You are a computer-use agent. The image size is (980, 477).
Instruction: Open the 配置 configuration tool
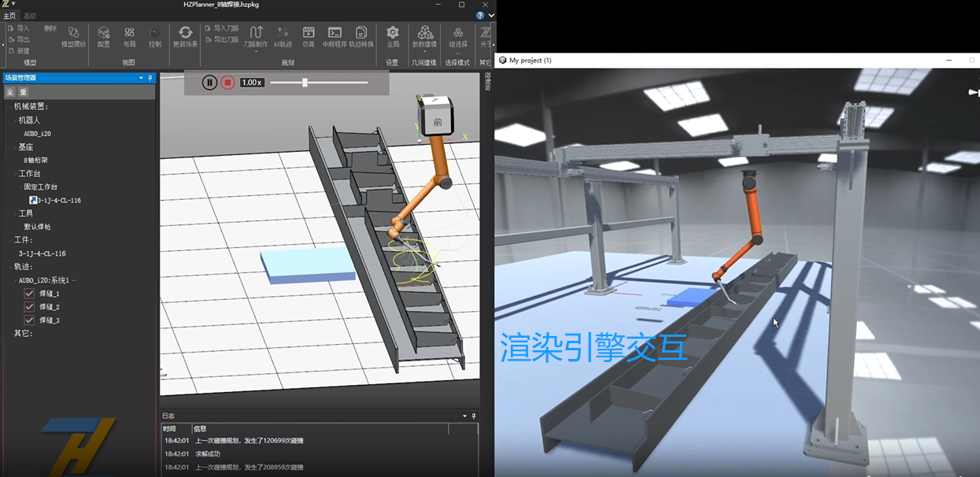103,36
